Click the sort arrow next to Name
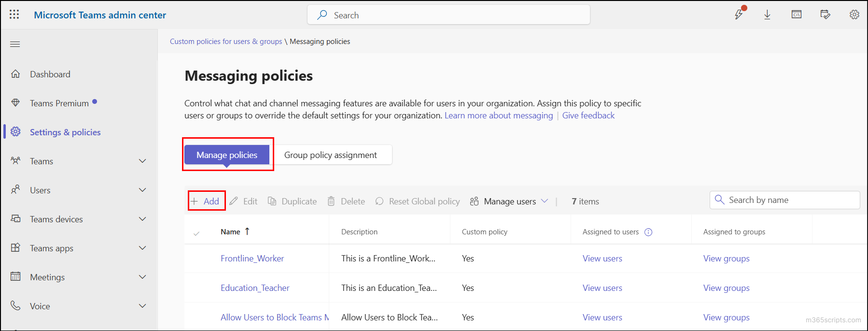 pyautogui.click(x=247, y=231)
